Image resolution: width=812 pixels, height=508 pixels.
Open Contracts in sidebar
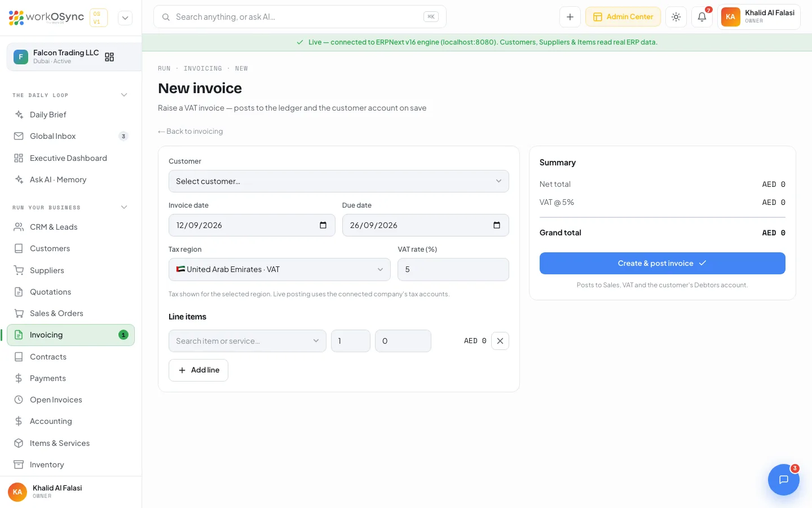(x=70, y=357)
